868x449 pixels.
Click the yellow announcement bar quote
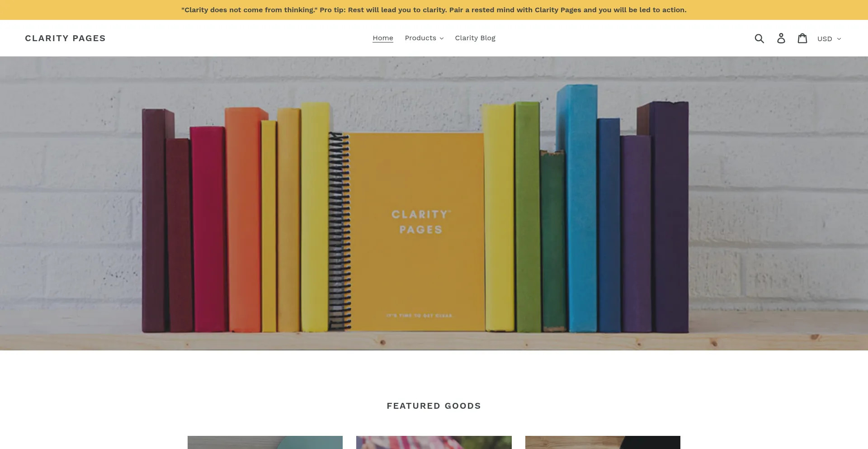434,10
